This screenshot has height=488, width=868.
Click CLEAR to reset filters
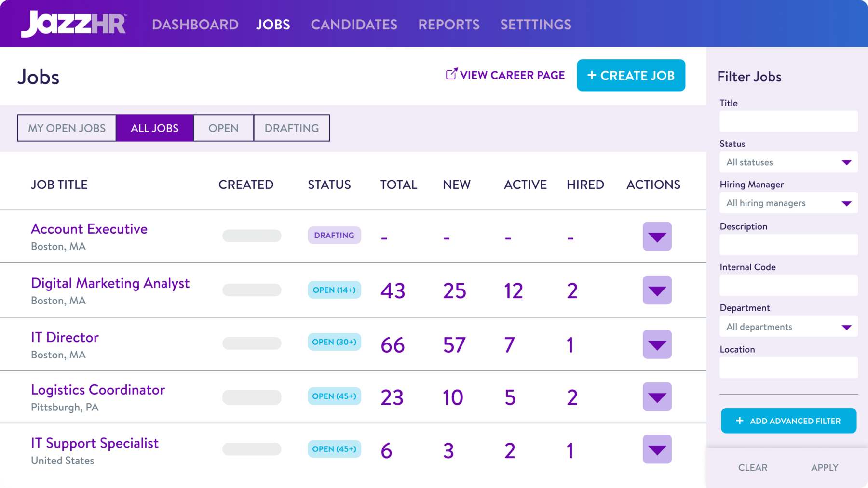tap(752, 467)
